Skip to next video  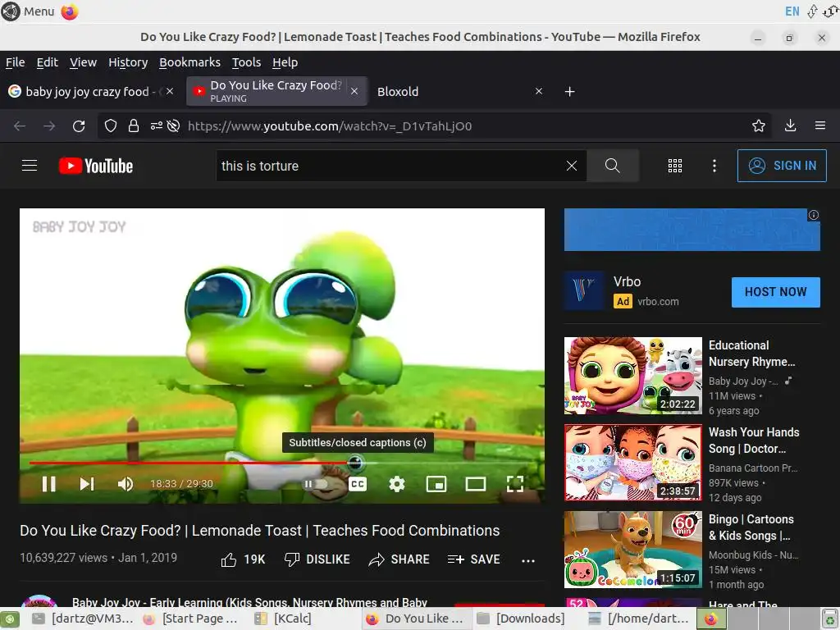[x=87, y=484]
